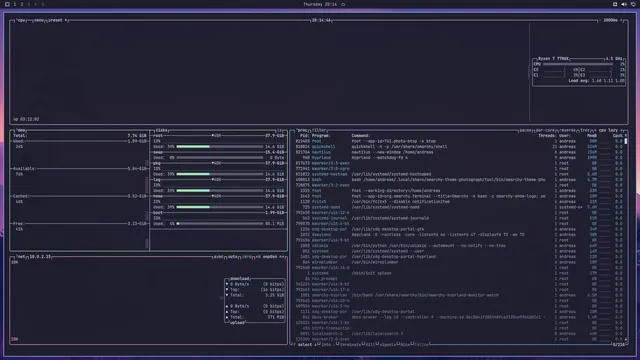
Task: Click the proc box title
Action: click(302, 131)
